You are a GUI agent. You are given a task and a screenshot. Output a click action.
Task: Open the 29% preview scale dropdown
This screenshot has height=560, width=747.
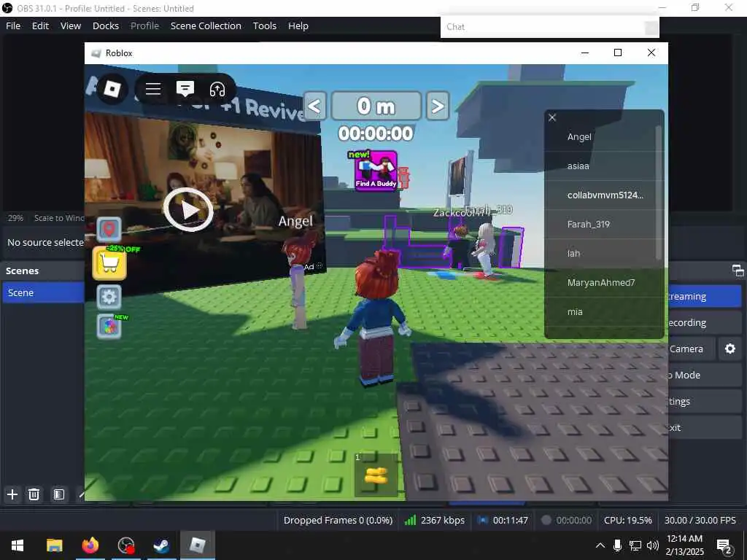tap(16, 218)
